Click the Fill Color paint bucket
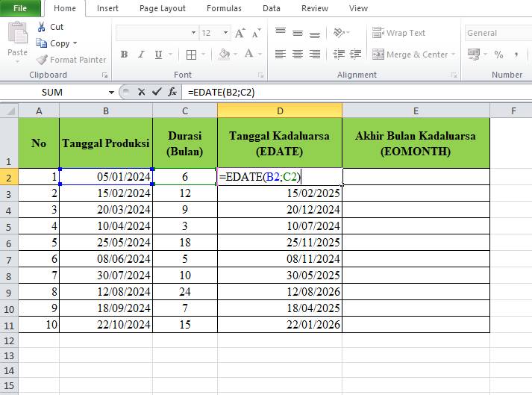Image resolution: width=532 pixels, height=395 pixels. coord(224,55)
